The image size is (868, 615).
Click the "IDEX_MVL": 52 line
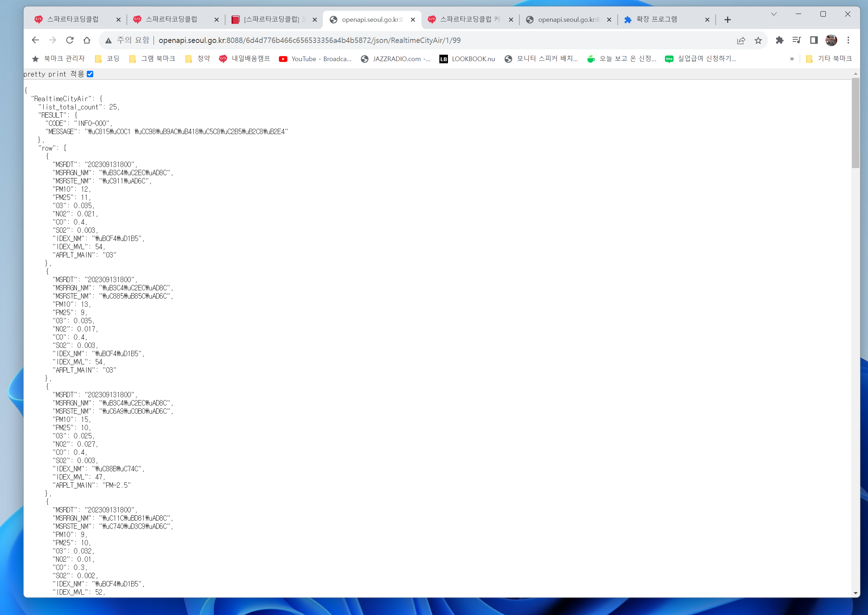click(x=79, y=592)
